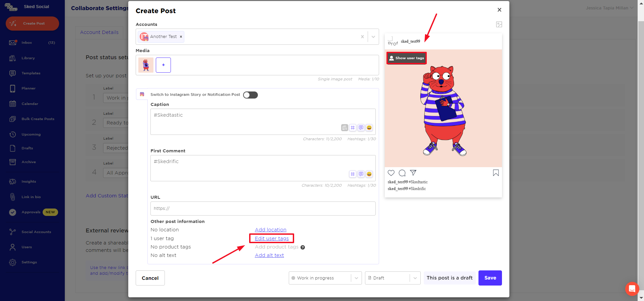Click Create Post button in sidebar
Viewport: 644px width, 301px height.
click(32, 24)
